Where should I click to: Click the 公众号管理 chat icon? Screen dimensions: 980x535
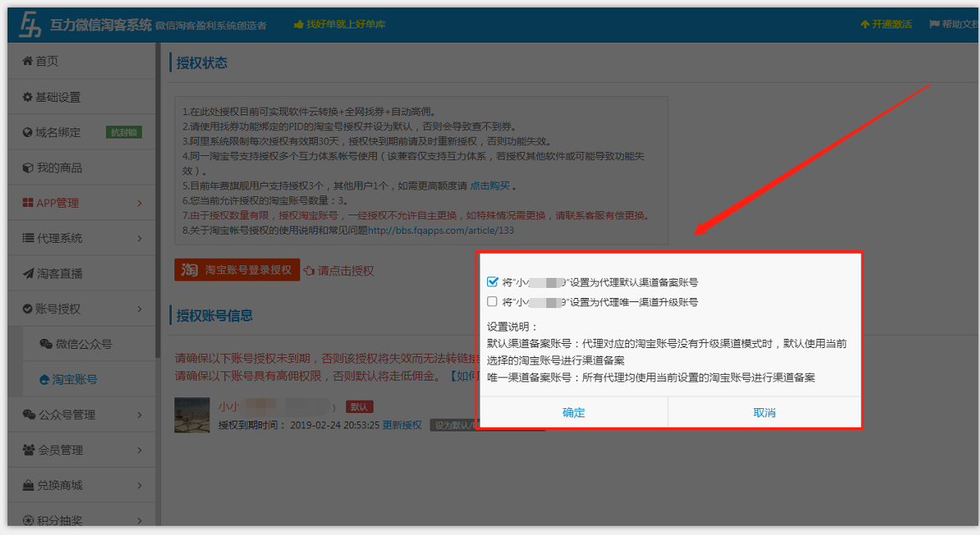tap(28, 414)
